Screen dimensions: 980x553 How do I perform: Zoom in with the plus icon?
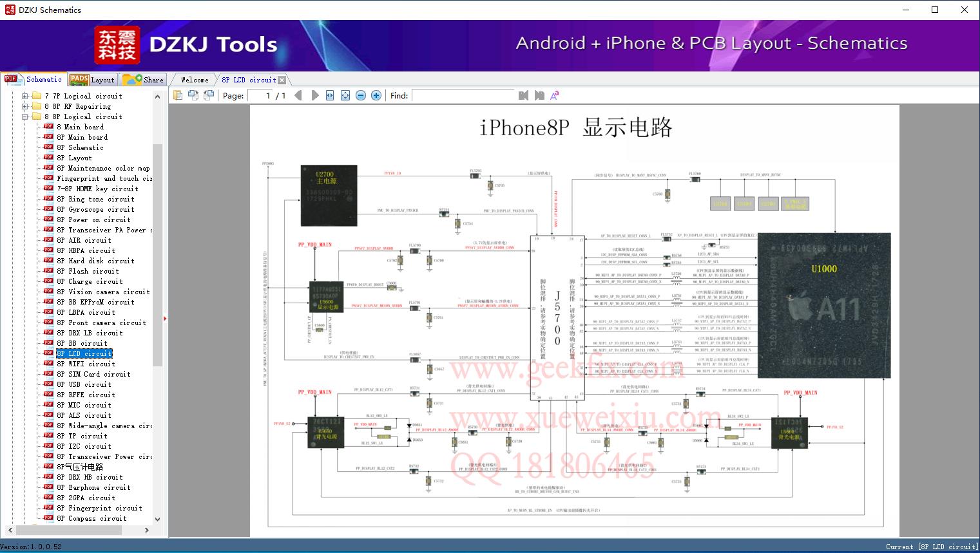click(376, 95)
